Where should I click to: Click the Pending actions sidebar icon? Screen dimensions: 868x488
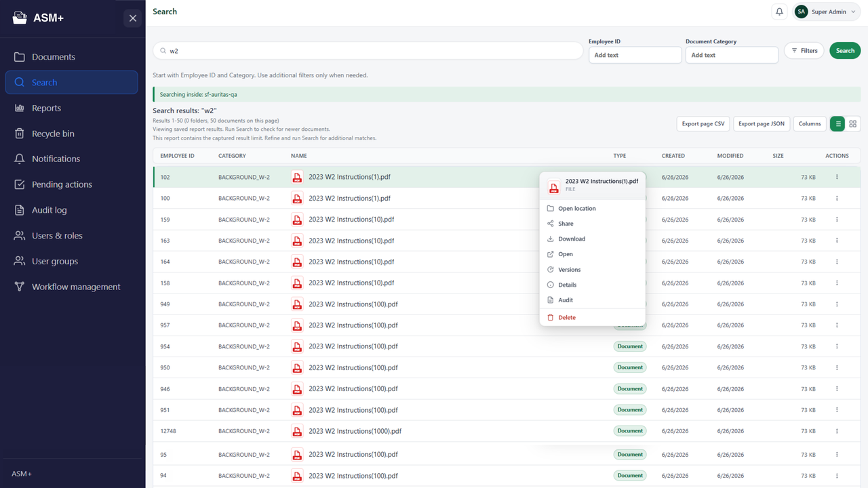point(19,184)
